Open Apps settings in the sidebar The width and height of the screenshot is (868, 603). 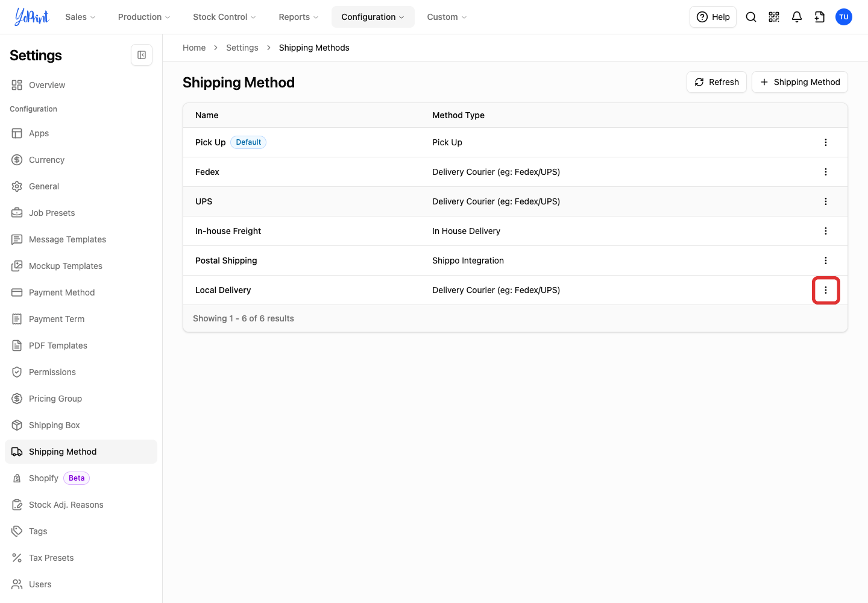81,133
